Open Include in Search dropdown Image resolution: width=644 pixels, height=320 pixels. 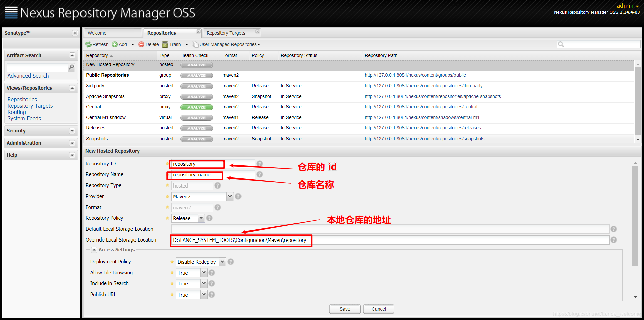coord(204,283)
